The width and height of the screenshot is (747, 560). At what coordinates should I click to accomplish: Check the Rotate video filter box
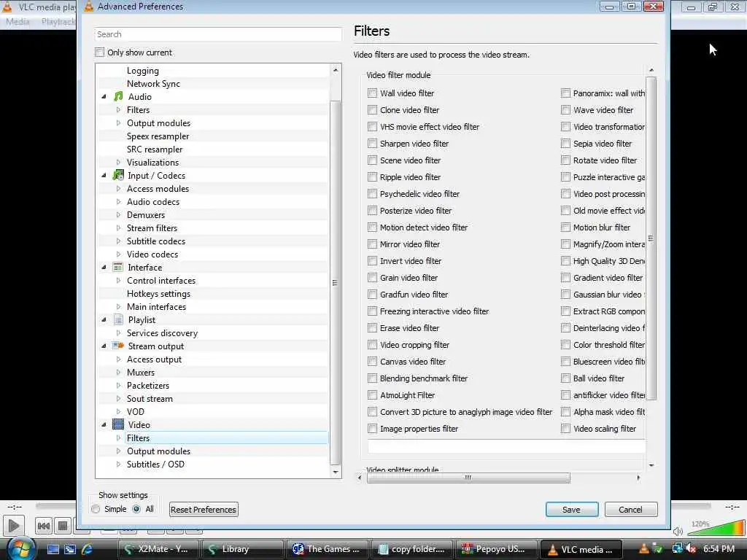pos(565,160)
